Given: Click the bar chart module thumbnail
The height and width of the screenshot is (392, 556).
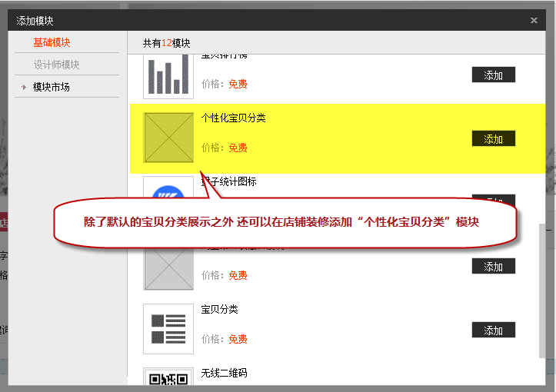Looking at the screenshot, I should tap(168, 77).
